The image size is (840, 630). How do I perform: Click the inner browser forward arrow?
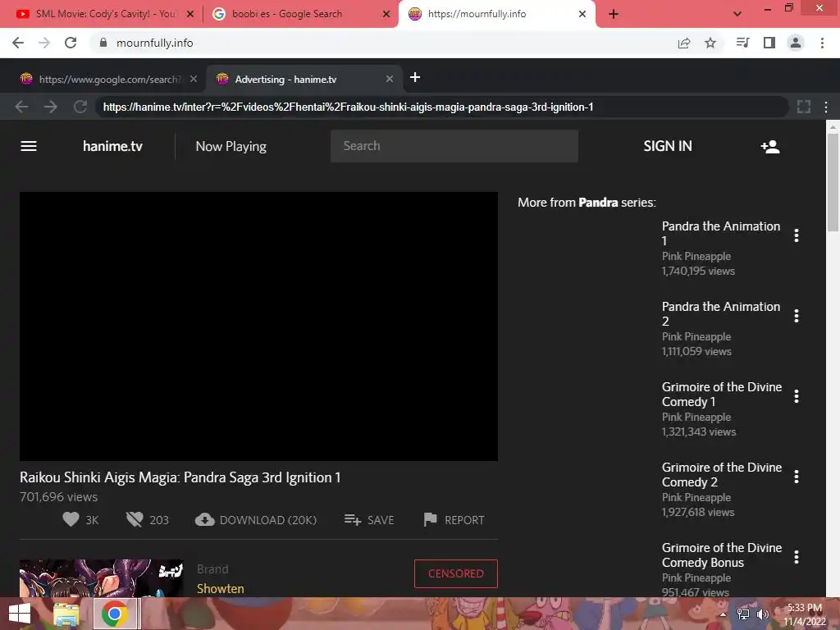pyautogui.click(x=51, y=107)
